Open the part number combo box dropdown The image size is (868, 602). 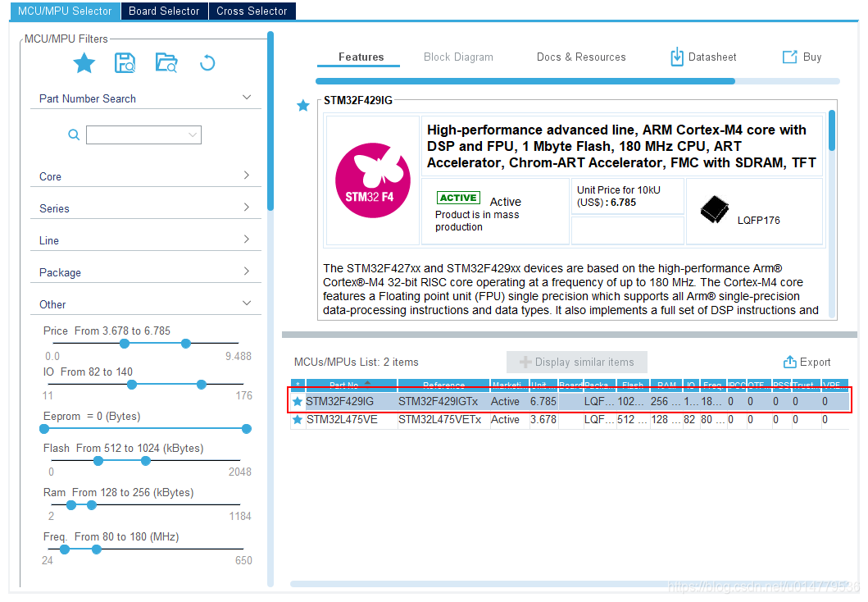coord(193,135)
